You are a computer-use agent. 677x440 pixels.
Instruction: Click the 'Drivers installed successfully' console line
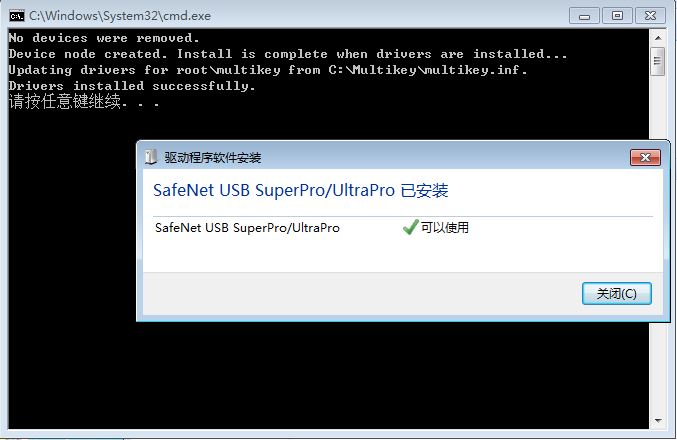132,86
